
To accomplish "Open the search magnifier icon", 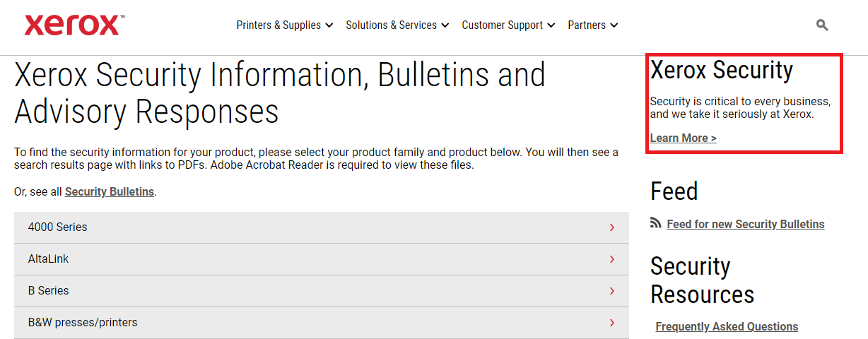I will click(x=821, y=25).
